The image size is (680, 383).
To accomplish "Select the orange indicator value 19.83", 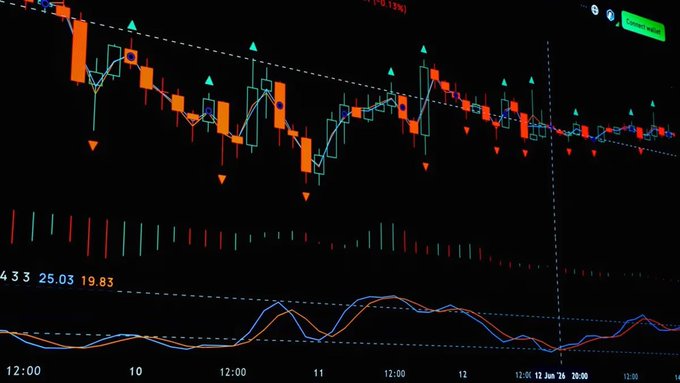I will (x=97, y=282).
